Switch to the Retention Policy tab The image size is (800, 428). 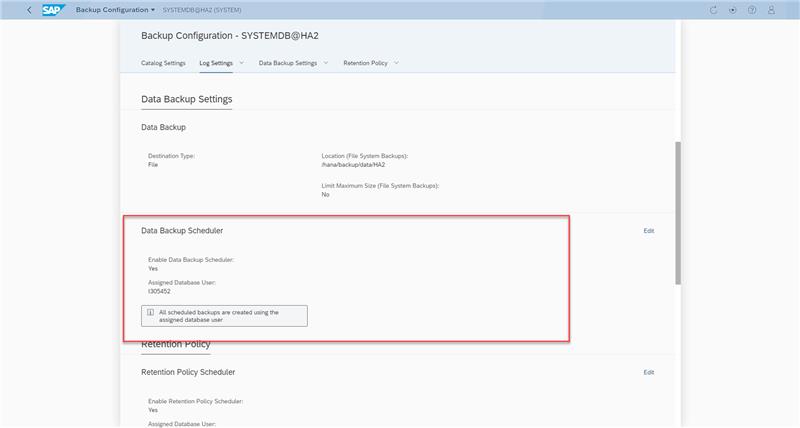(x=365, y=63)
